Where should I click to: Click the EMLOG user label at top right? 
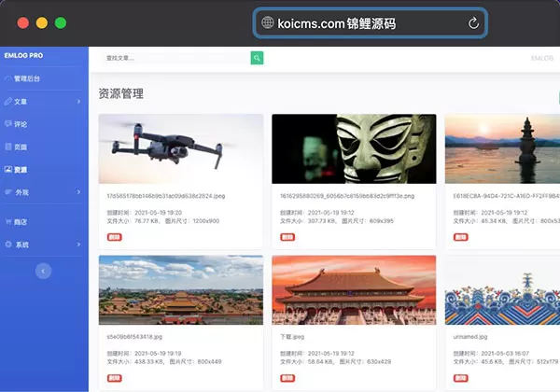coord(541,58)
